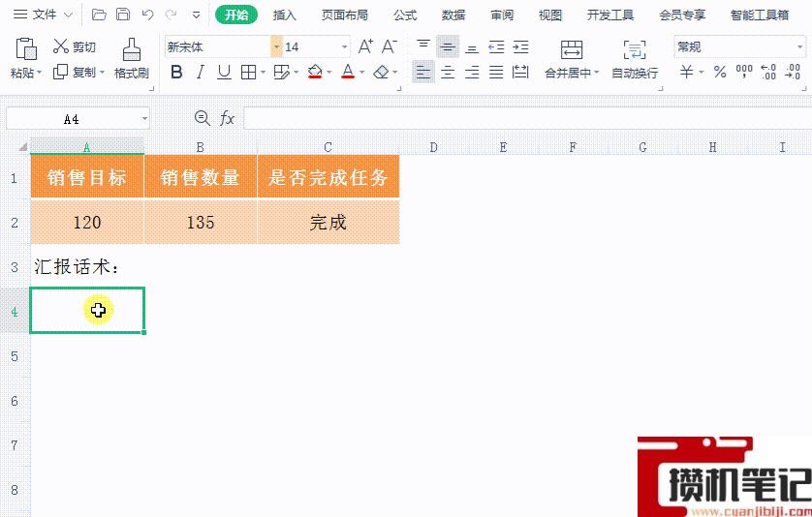The height and width of the screenshot is (517, 812).
Task: Click the increase decimal places icon
Action: click(768, 72)
